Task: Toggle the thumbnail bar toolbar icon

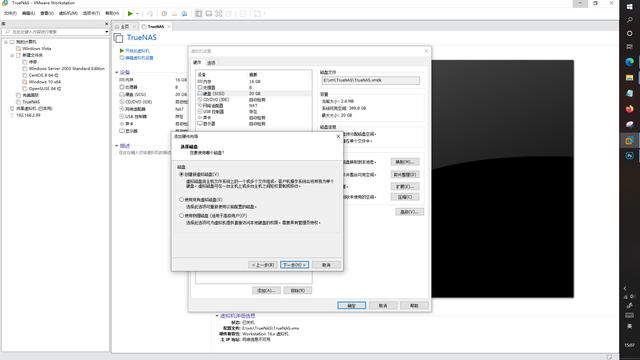Action: (x=209, y=13)
